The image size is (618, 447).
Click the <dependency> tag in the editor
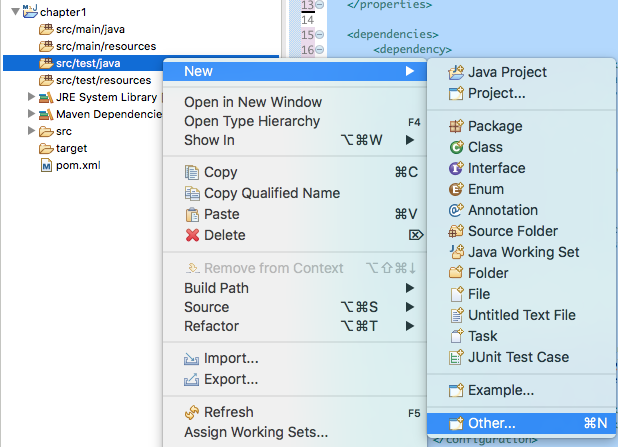412,49
